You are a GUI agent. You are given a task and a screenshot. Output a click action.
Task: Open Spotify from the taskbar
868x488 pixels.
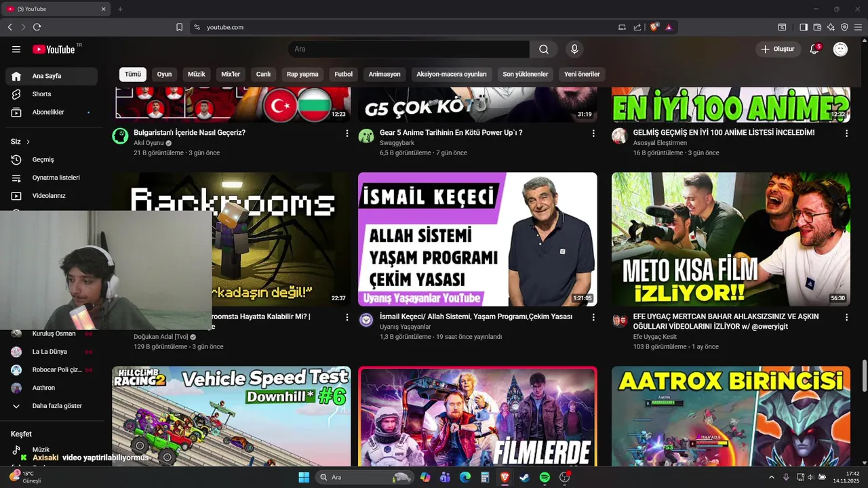coord(545,477)
